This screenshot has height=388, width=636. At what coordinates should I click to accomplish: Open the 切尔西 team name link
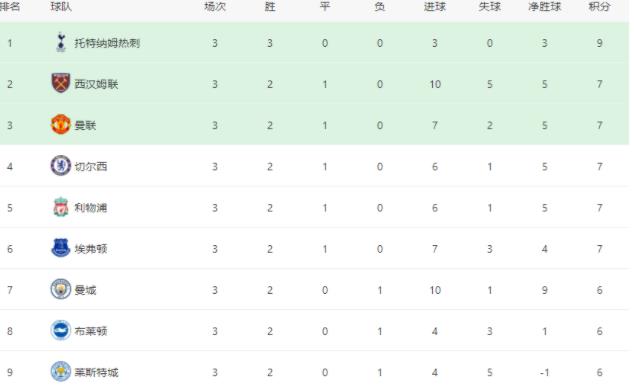(91, 167)
